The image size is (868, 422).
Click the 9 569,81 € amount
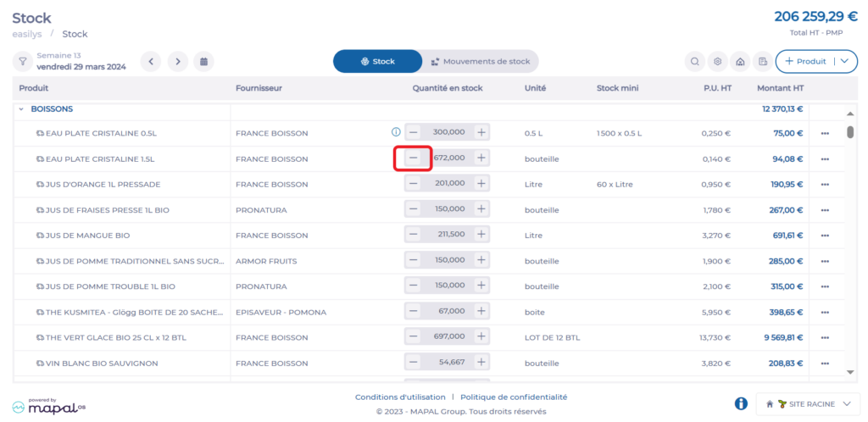pos(782,337)
